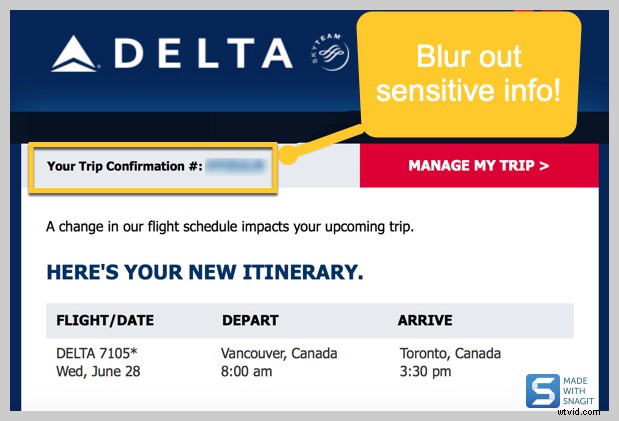The height and width of the screenshot is (421, 619).
Task: Click the Vancouver, Canada departure city
Action: click(279, 354)
